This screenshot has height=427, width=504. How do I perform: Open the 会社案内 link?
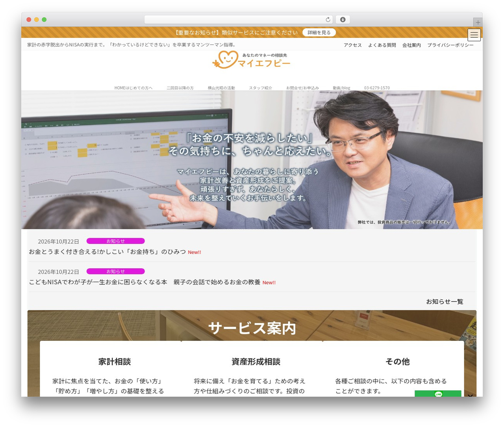411,45
